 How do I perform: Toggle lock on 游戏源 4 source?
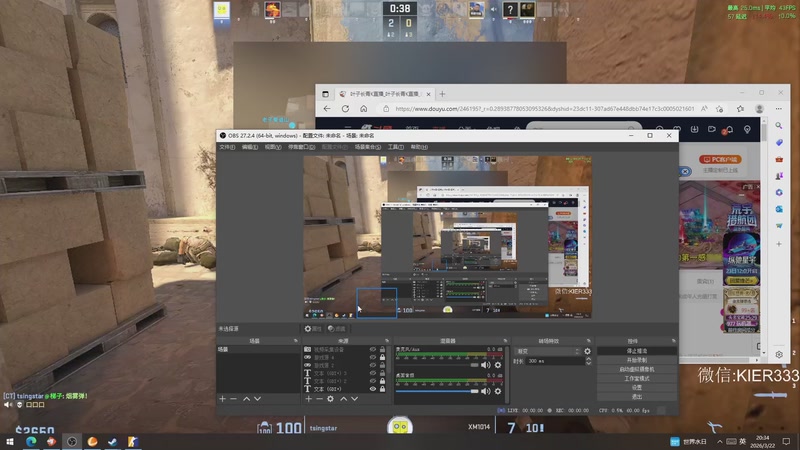point(382,357)
